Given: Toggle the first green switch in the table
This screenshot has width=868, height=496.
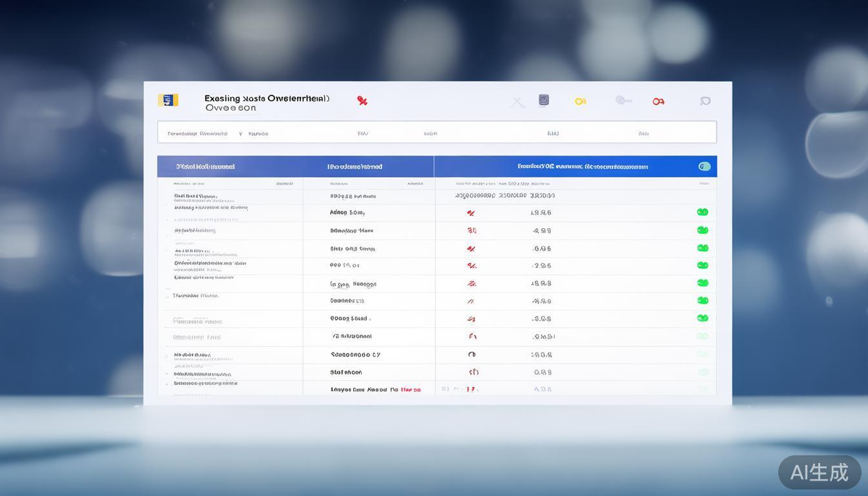Looking at the screenshot, I should pyautogui.click(x=703, y=212).
